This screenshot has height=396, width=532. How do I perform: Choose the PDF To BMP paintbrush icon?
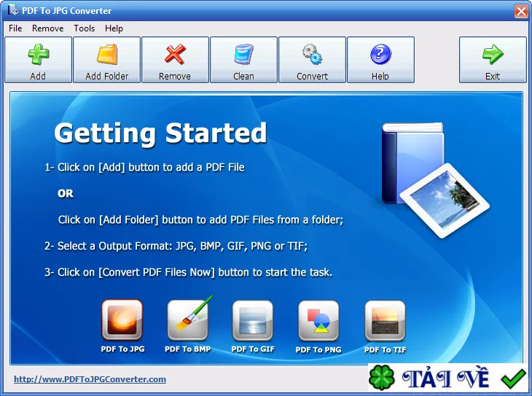pos(188,320)
